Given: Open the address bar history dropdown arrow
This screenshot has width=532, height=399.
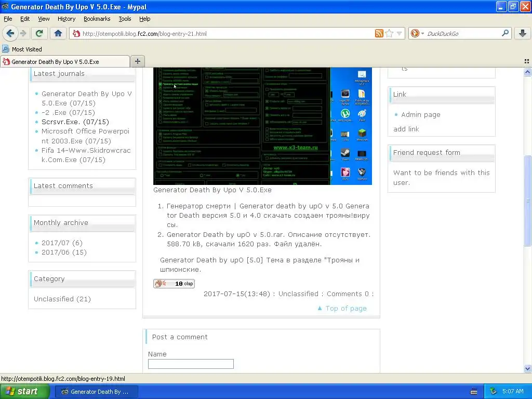Looking at the screenshot, I should click(400, 33).
